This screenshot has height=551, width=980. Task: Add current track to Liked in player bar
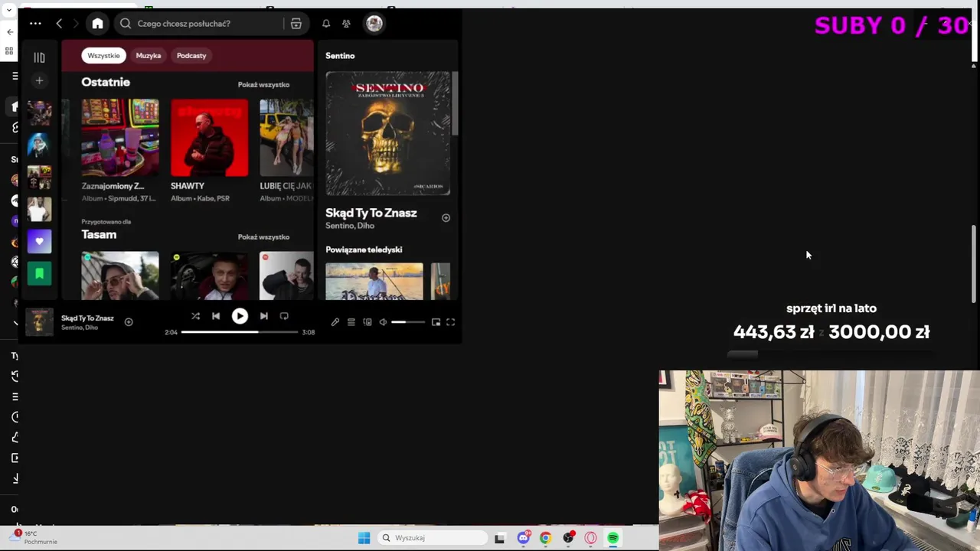click(x=129, y=322)
